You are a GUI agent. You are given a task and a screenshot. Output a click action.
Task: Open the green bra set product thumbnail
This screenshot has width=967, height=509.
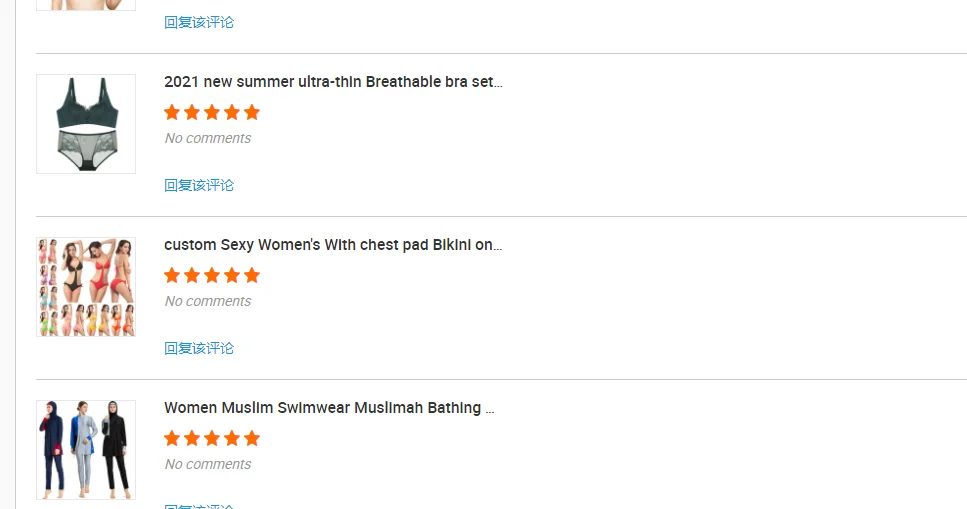tap(86, 124)
